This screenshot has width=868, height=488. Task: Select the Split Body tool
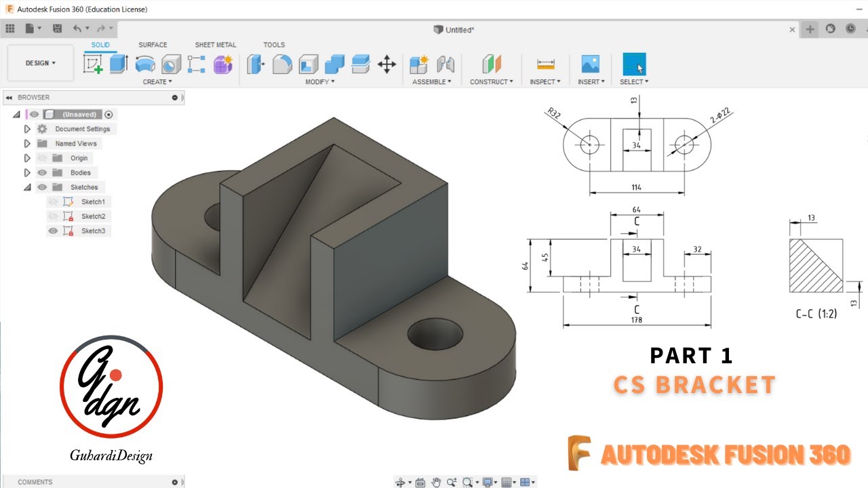(361, 64)
